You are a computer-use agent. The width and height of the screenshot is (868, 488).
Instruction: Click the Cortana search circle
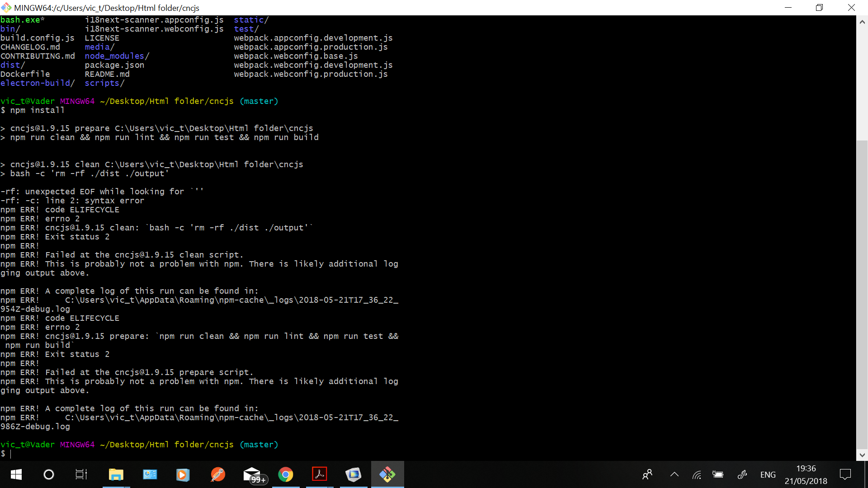tap(48, 474)
